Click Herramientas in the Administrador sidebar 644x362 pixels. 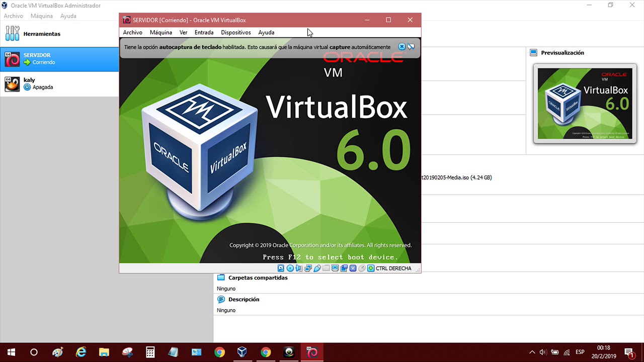tap(42, 34)
